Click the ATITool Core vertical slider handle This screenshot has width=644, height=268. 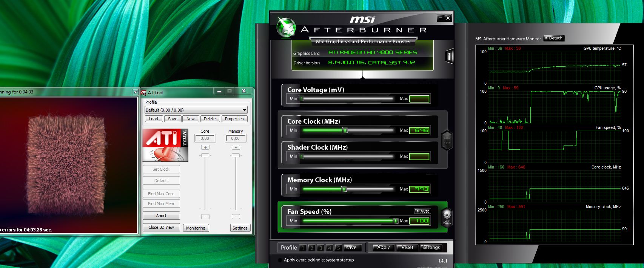pyautogui.click(x=205, y=155)
